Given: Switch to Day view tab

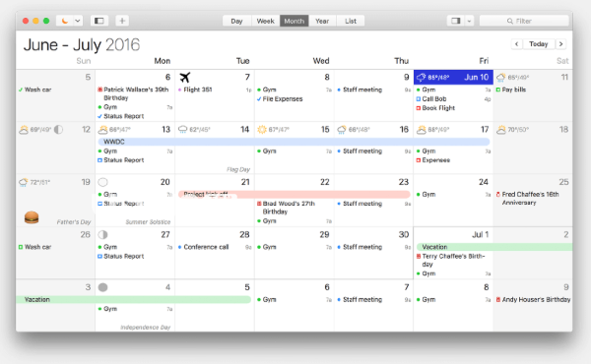Looking at the screenshot, I should [x=236, y=21].
